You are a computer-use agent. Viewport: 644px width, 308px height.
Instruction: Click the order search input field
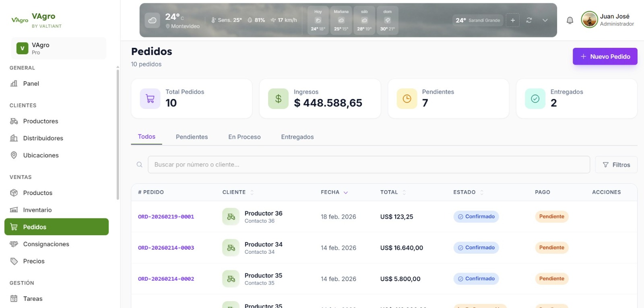pos(368,164)
